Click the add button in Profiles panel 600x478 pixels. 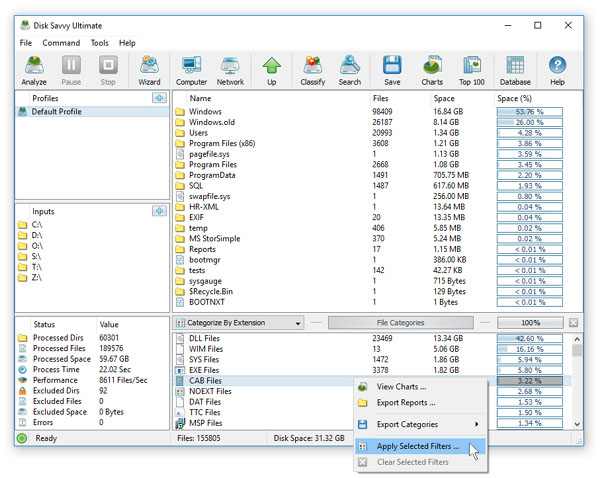coord(158,98)
